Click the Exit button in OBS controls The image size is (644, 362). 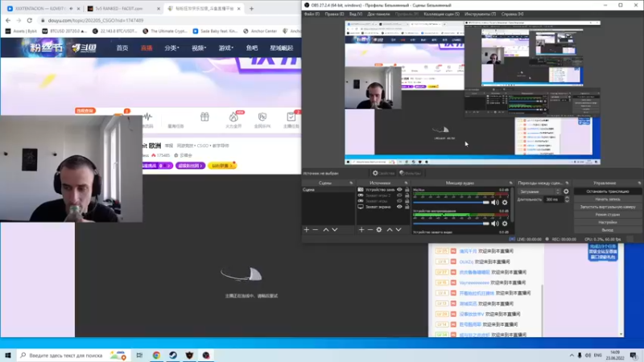tap(608, 230)
